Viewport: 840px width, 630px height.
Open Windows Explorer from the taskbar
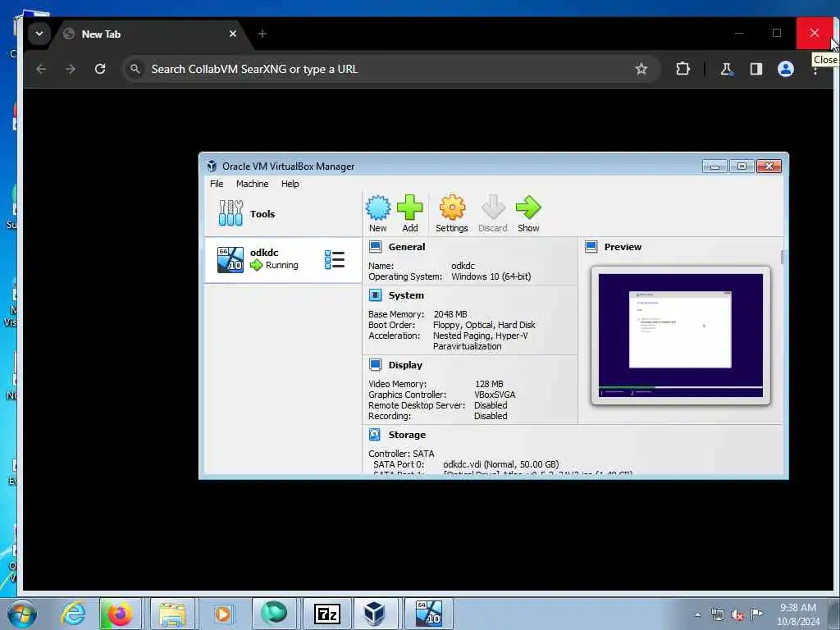(172, 614)
